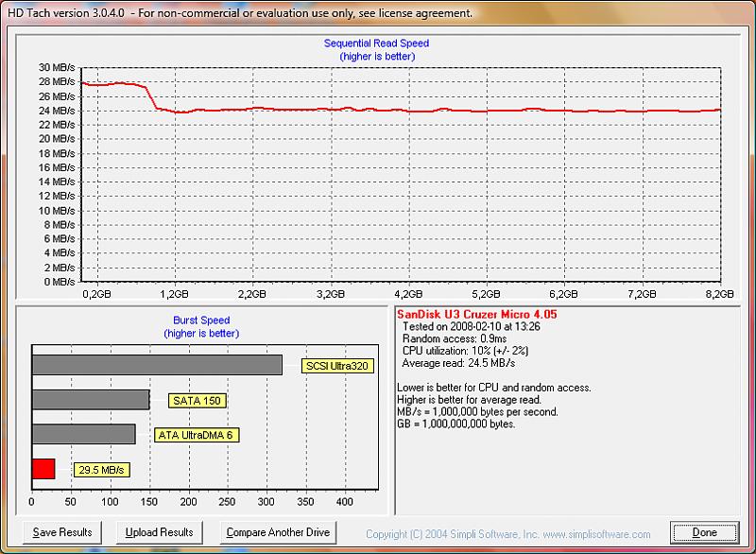Click the 29.5 MB/s yellow label
756x554 pixels.
click(x=101, y=470)
